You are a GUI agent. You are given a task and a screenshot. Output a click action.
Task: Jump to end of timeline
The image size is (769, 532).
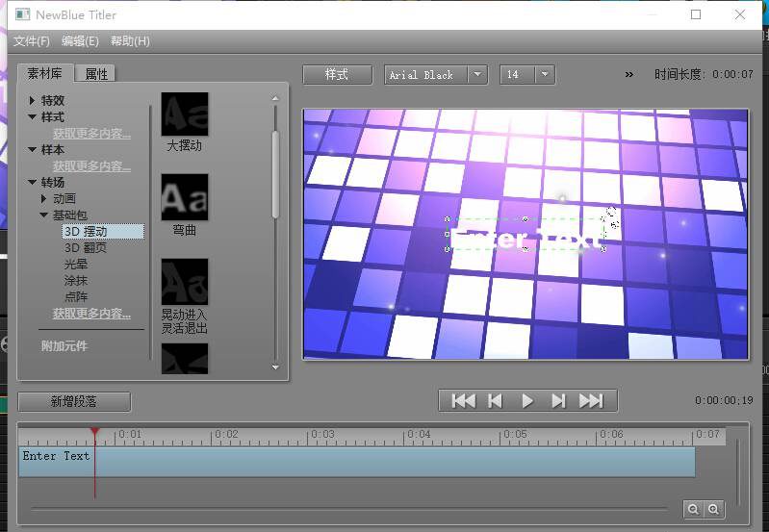[x=591, y=401]
